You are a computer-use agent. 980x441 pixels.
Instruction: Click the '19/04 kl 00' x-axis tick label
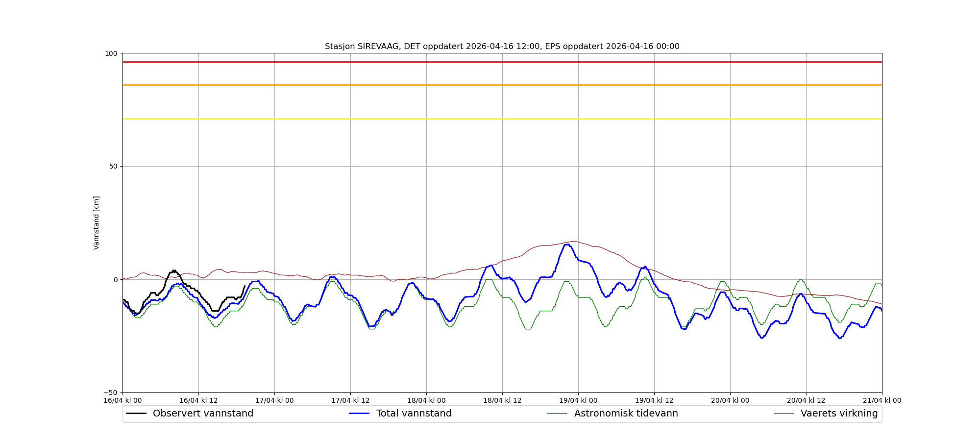[x=578, y=401]
